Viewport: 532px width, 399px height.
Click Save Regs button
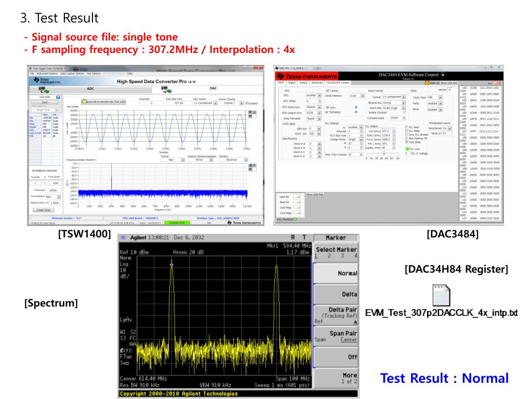coord(297,212)
